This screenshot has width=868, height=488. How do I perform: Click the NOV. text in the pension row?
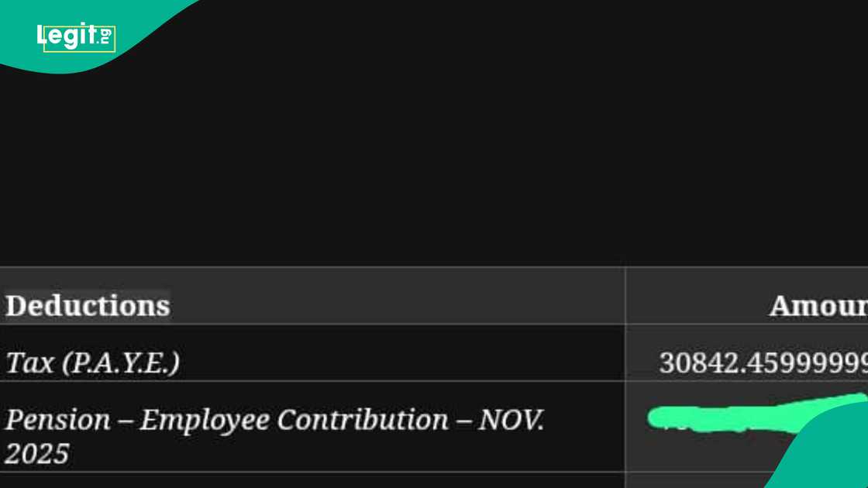[x=511, y=419]
